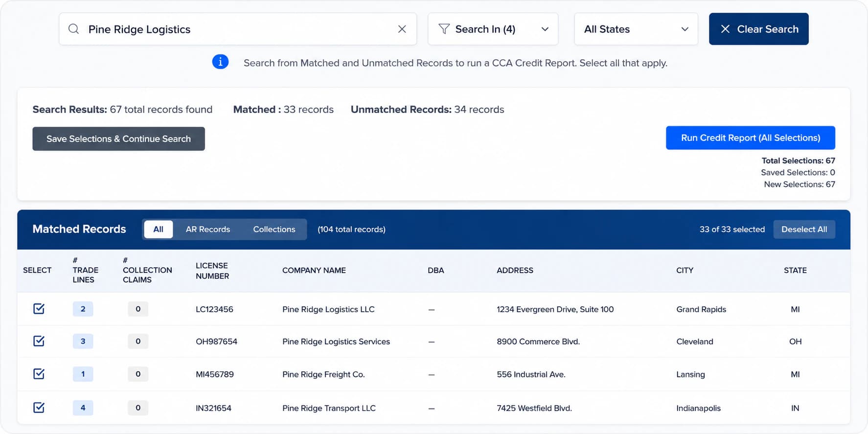Click address 8900 Commerce Blvd.
This screenshot has height=434, width=868.
pos(538,342)
